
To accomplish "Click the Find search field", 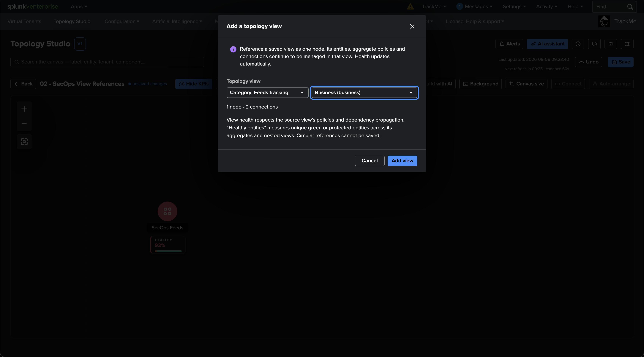I will (x=614, y=7).
